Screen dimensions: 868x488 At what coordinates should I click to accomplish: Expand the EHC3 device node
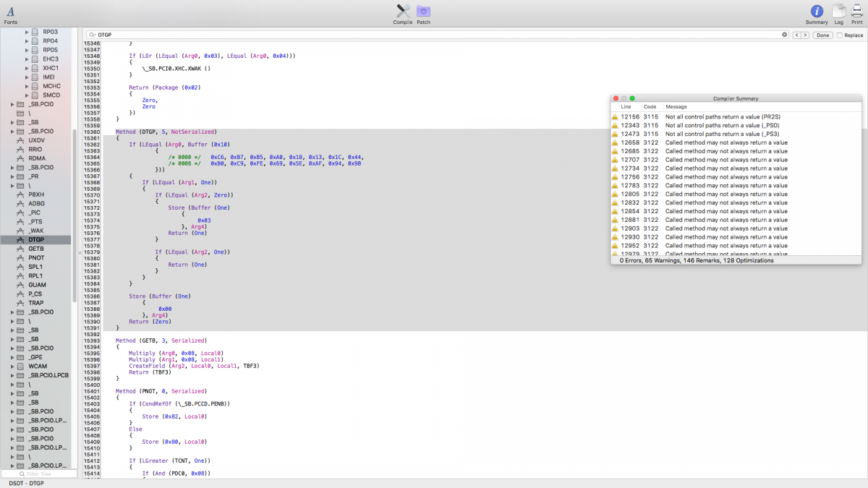[27, 59]
